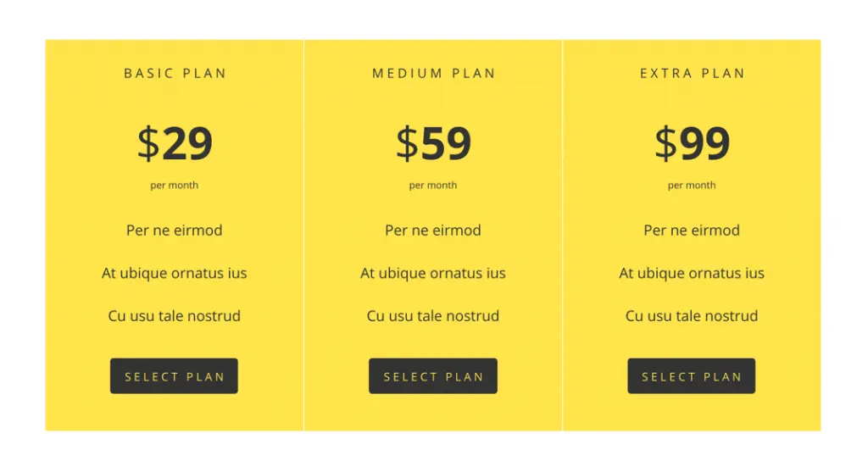
Task: Click the Basic Plan heading
Action: coord(175,73)
